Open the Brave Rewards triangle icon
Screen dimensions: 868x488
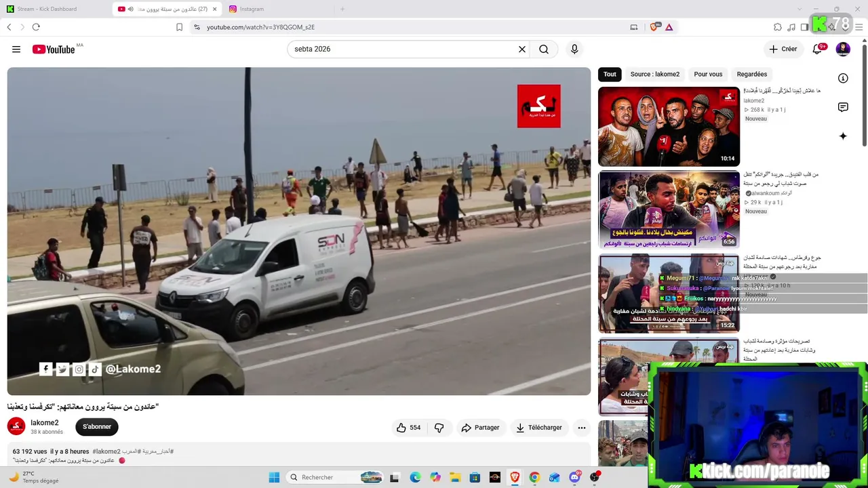pyautogui.click(x=669, y=27)
